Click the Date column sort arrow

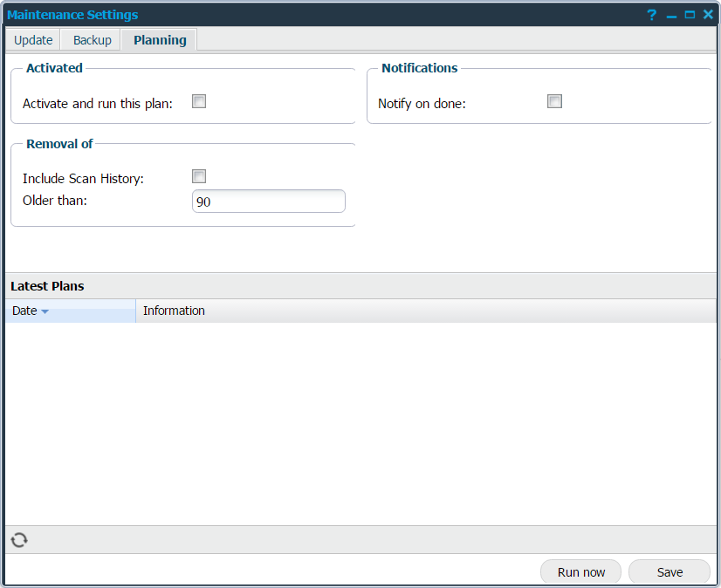pos(45,311)
